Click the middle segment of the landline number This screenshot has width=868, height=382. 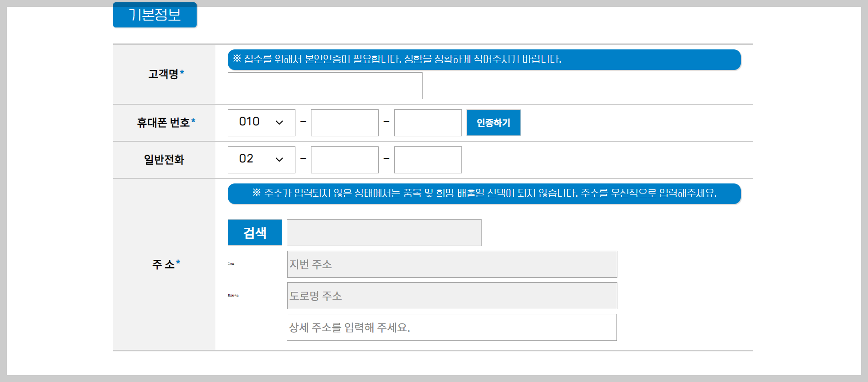(344, 159)
